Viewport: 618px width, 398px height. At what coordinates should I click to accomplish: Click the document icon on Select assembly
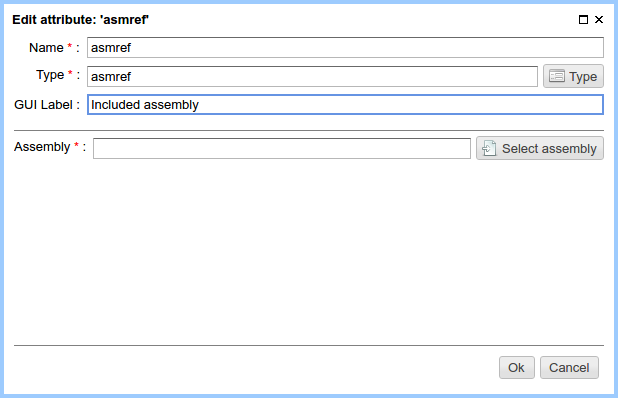point(489,148)
